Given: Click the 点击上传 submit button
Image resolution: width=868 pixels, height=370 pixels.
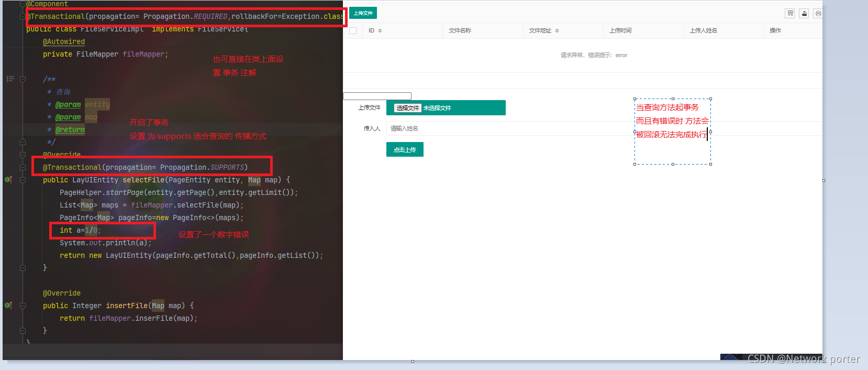Looking at the screenshot, I should pyautogui.click(x=405, y=149).
